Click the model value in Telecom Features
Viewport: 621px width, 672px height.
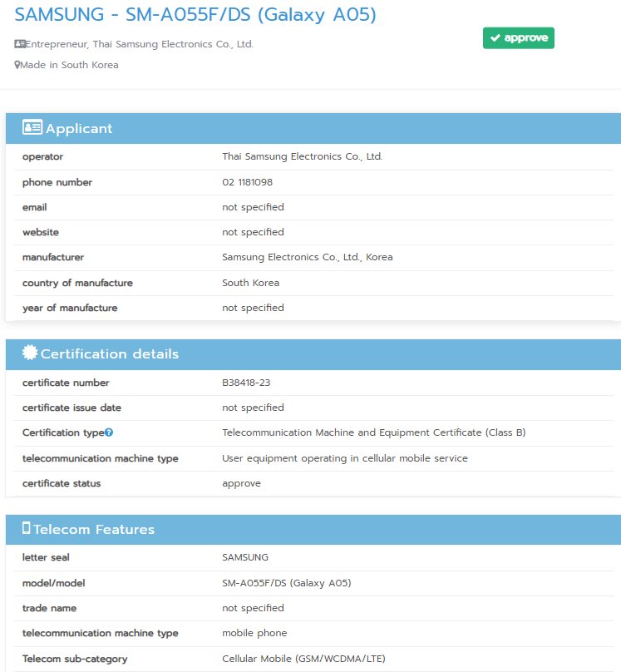click(286, 583)
